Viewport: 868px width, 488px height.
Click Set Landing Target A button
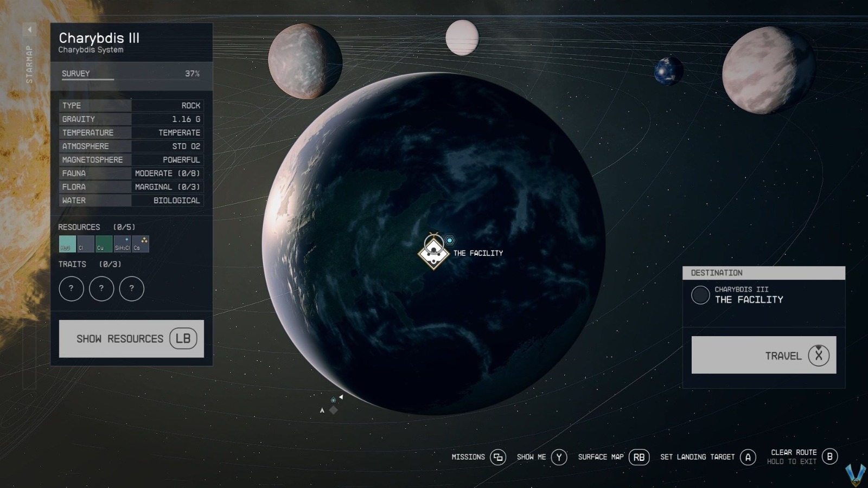[x=748, y=457]
